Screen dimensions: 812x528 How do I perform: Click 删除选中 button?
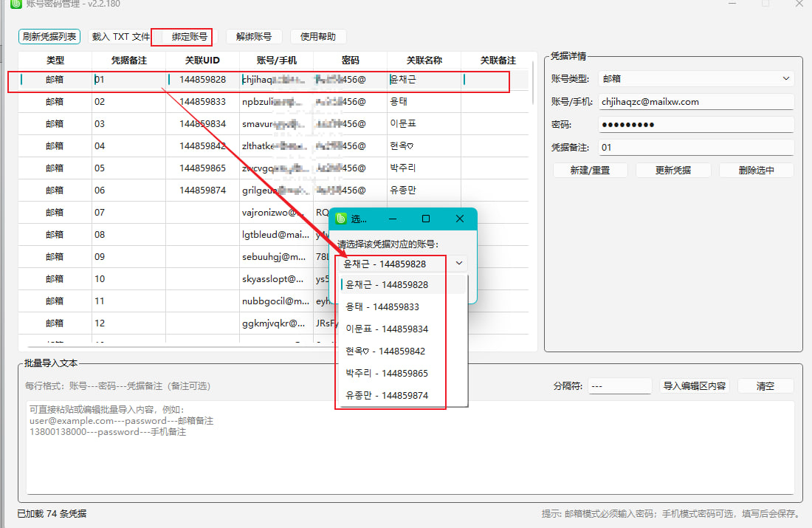(x=756, y=171)
